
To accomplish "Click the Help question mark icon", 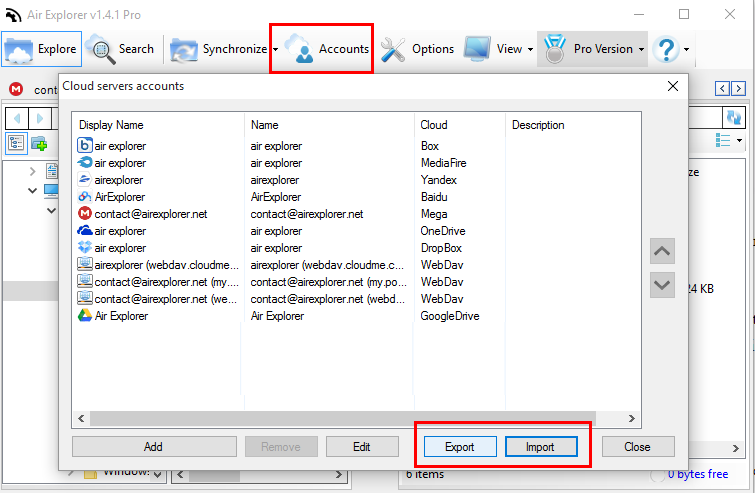I will pos(666,49).
